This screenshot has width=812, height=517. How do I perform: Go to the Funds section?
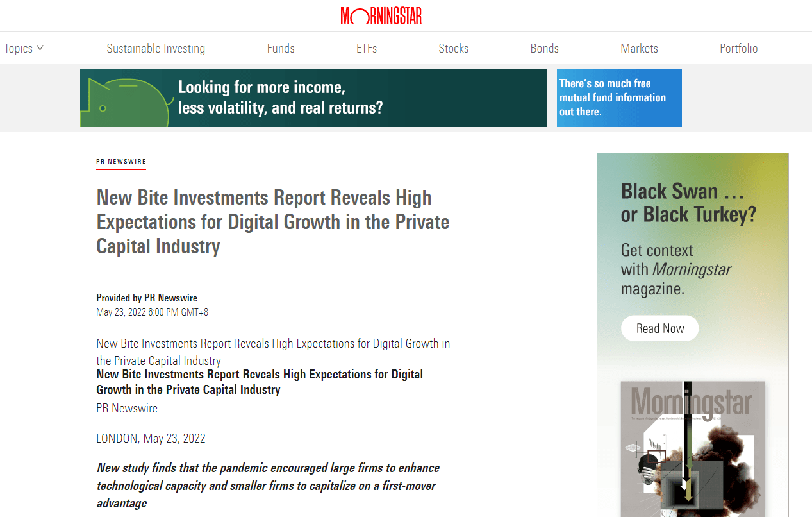tap(281, 48)
